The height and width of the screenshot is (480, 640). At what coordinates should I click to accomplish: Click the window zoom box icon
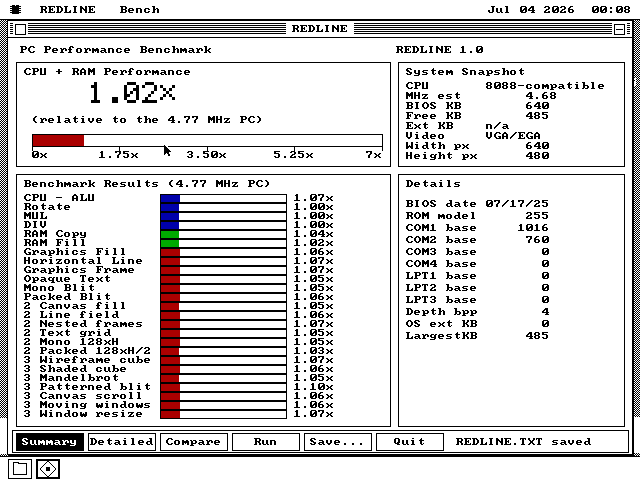tap(619, 29)
